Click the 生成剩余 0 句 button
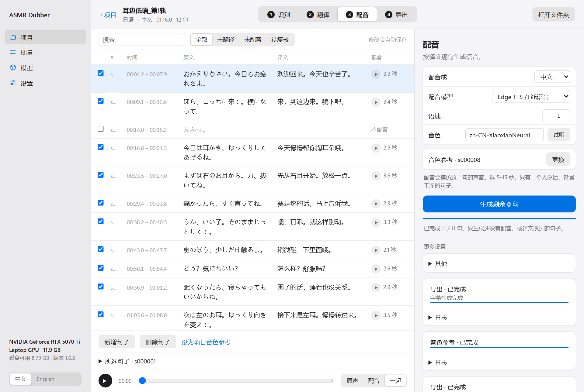 pos(499,204)
